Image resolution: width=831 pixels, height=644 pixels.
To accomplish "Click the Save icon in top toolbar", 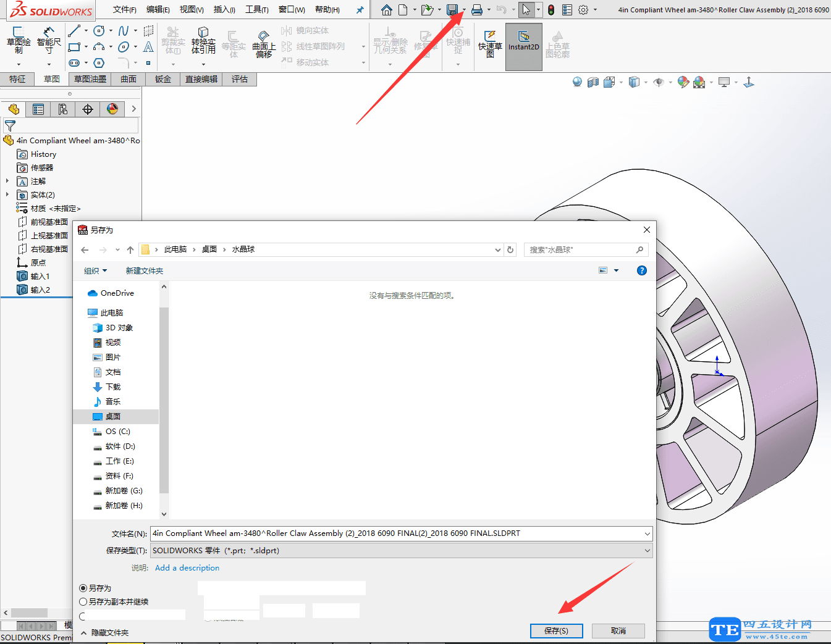I will pyautogui.click(x=452, y=10).
